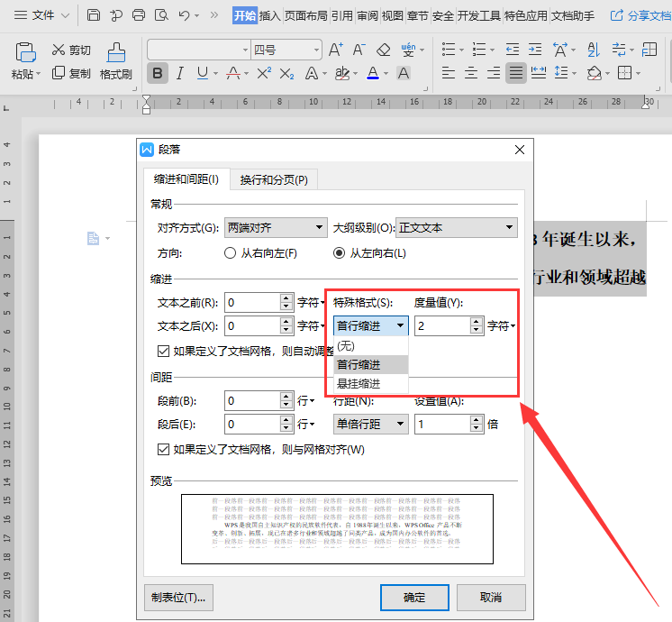This screenshot has height=622, width=672.
Task: Open the alignment (对齐方式) dropdown
Action: (276, 227)
